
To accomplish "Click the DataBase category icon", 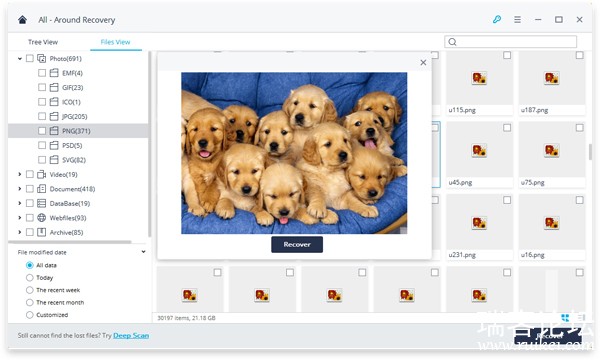I will point(41,203).
